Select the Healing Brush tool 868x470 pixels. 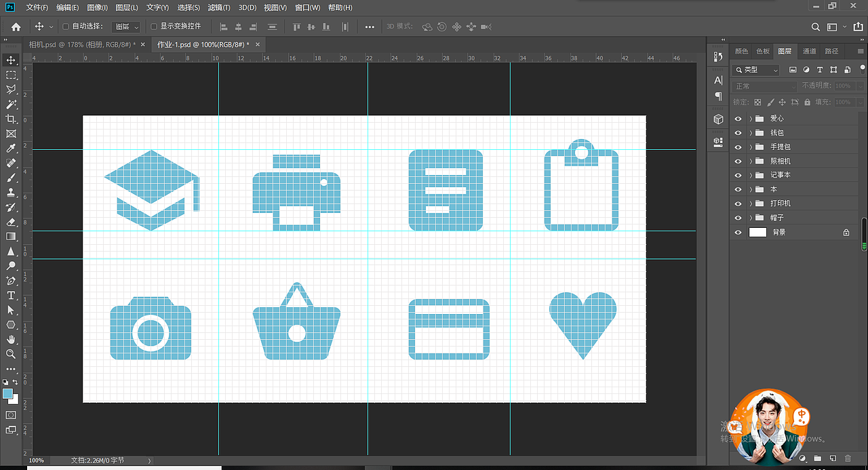pyautogui.click(x=11, y=163)
